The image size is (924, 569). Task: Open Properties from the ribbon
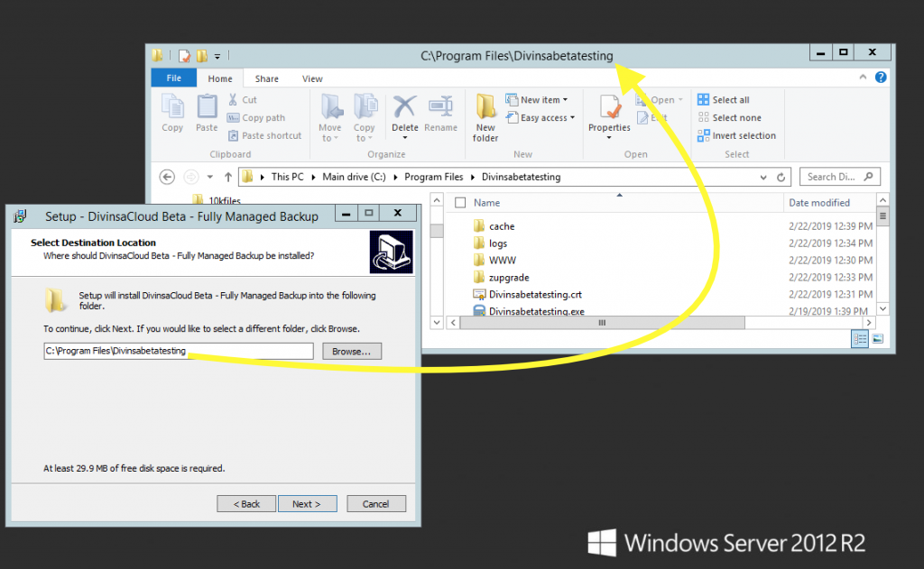tap(609, 116)
